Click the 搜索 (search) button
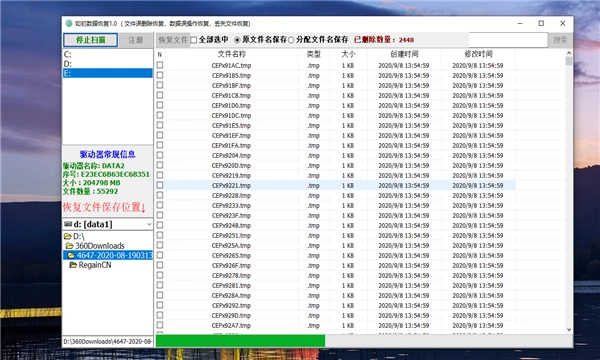The height and width of the screenshot is (360, 600). tap(560, 40)
